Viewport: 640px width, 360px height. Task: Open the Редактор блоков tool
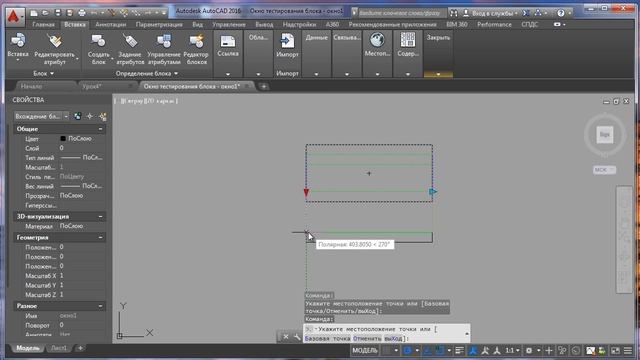[x=196, y=49]
